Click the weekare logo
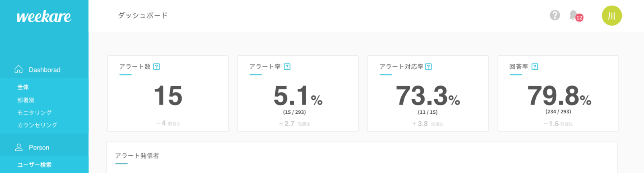 [x=44, y=17]
